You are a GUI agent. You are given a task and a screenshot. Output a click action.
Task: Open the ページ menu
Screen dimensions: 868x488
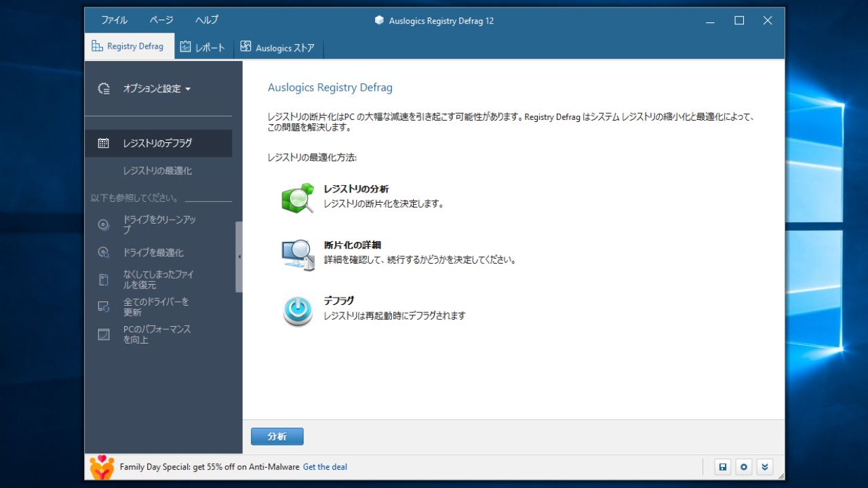(161, 20)
